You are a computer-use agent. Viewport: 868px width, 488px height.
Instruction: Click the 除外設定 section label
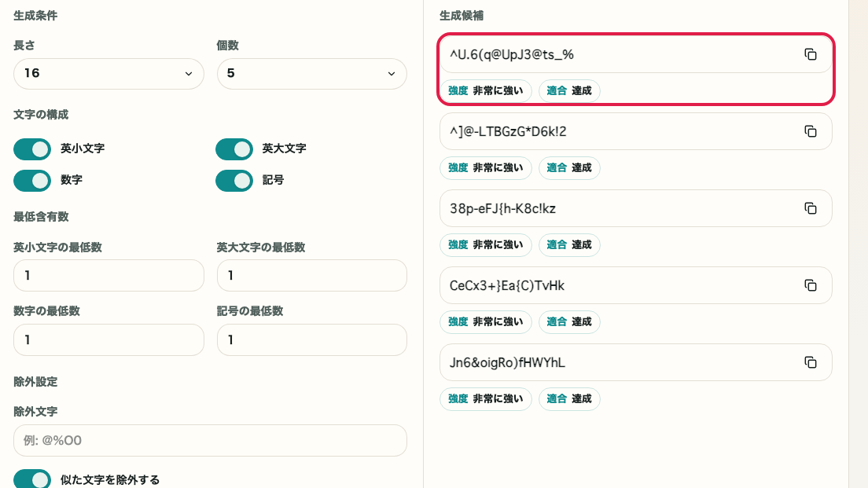click(35, 382)
